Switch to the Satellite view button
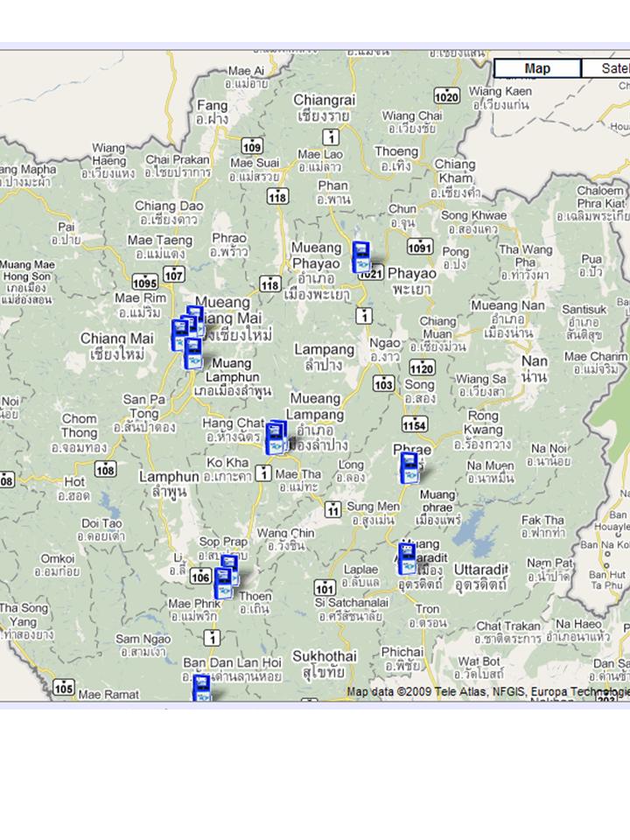 (605, 68)
